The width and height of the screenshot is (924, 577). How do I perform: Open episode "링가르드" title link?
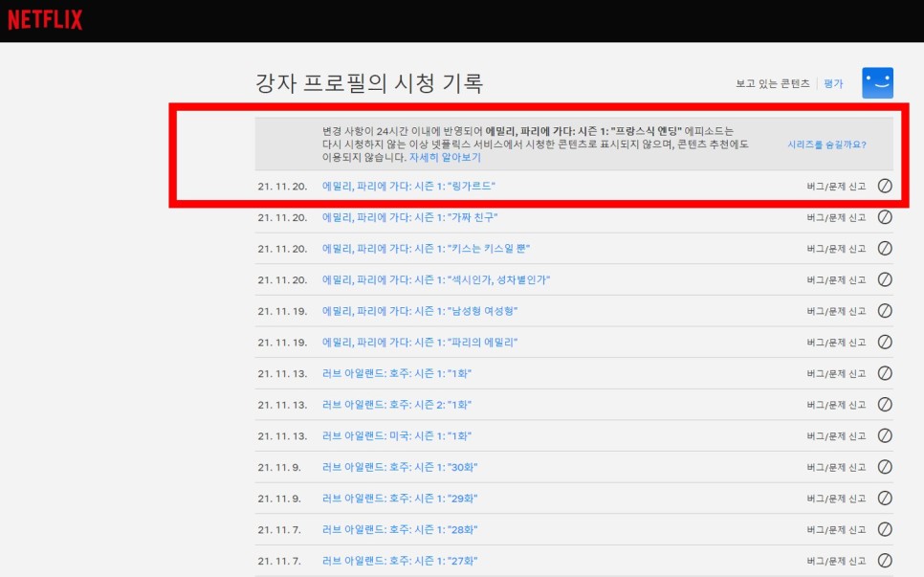pos(408,187)
